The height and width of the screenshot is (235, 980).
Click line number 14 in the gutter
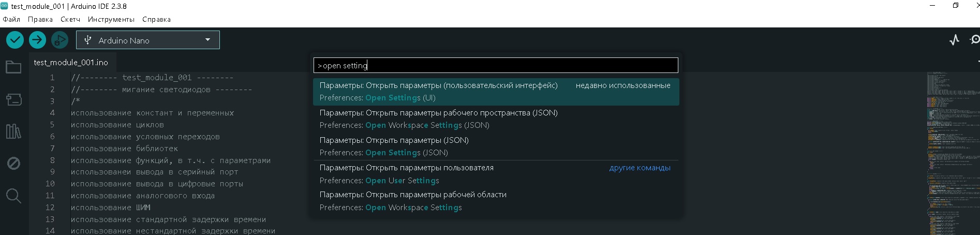click(x=50, y=231)
